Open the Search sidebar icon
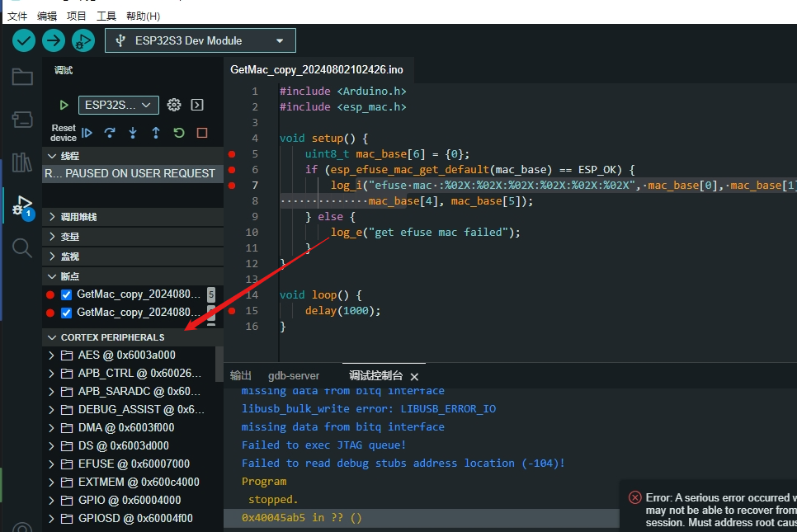The image size is (797, 532). pos(21,248)
